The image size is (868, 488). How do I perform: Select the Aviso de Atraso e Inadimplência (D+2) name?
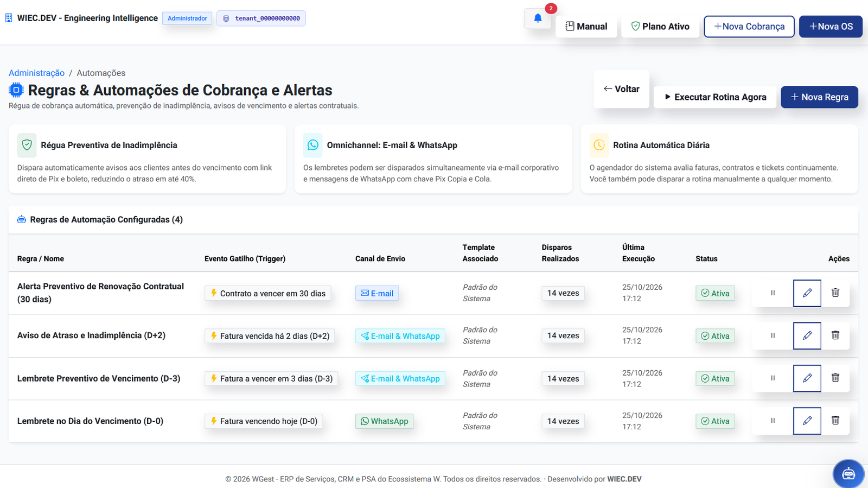(x=91, y=335)
